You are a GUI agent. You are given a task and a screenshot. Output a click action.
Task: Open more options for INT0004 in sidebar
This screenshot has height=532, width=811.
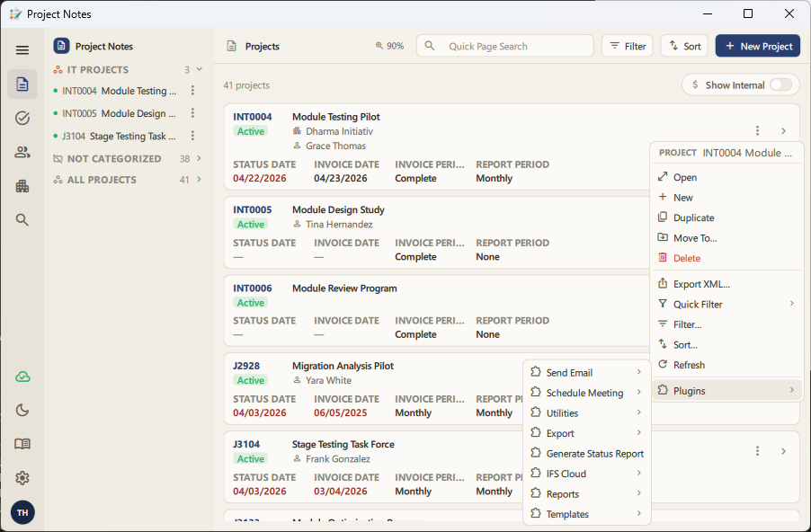pos(192,91)
